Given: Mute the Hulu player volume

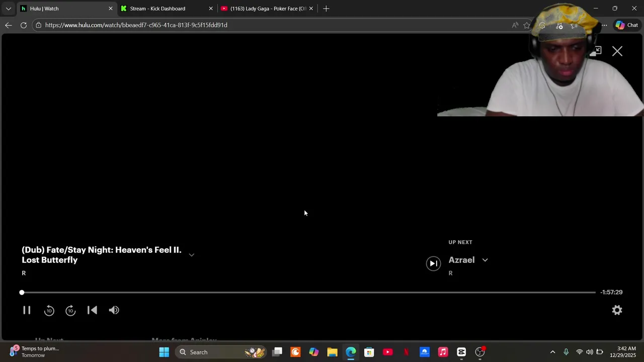Looking at the screenshot, I should [x=114, y=310].
